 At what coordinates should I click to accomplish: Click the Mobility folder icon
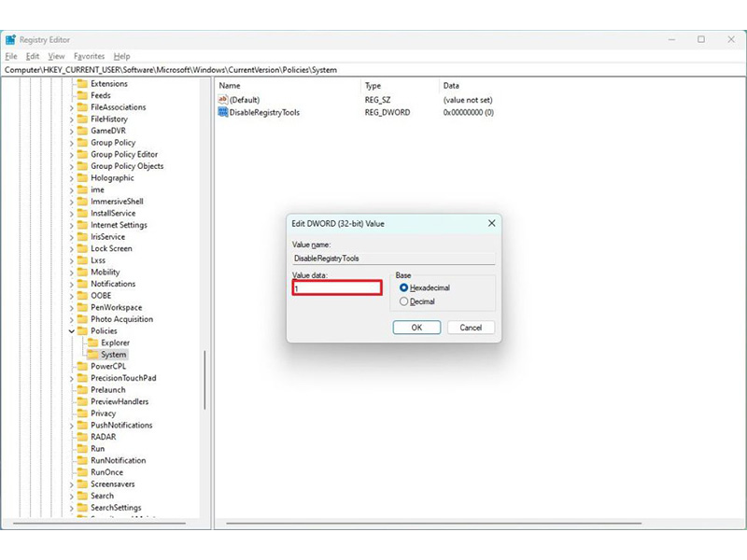(x=82, y=272)
